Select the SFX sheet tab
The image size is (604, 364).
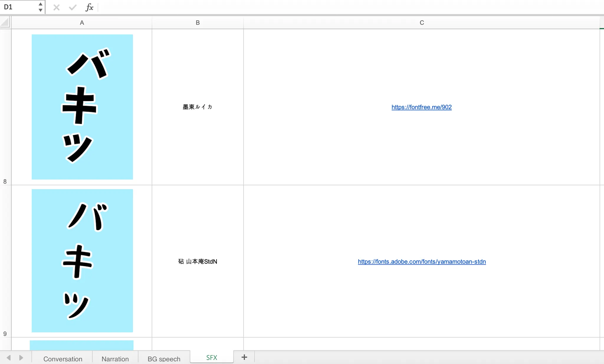tap(212, 358)
